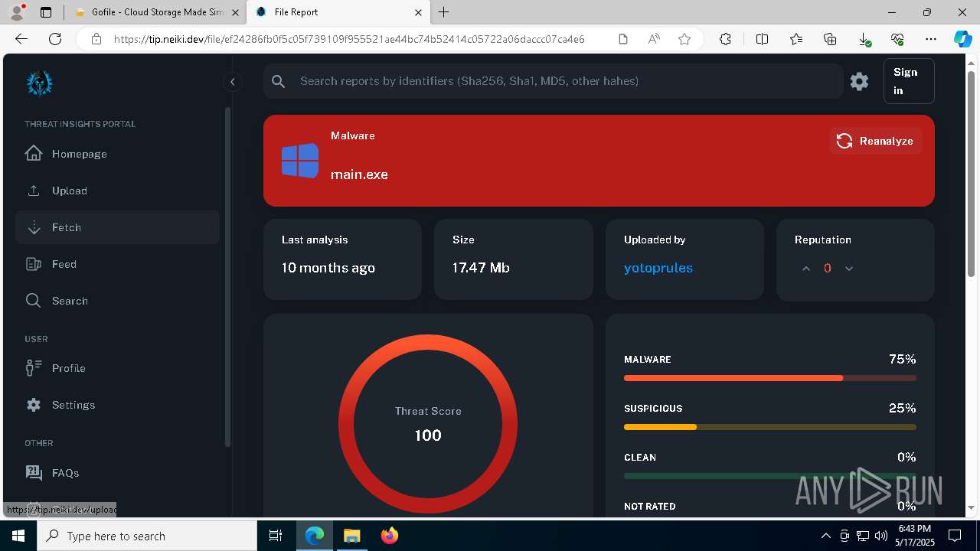980x551 pixels.
Task: Open FAQs in the sidebar
Action: coord(117,473)
